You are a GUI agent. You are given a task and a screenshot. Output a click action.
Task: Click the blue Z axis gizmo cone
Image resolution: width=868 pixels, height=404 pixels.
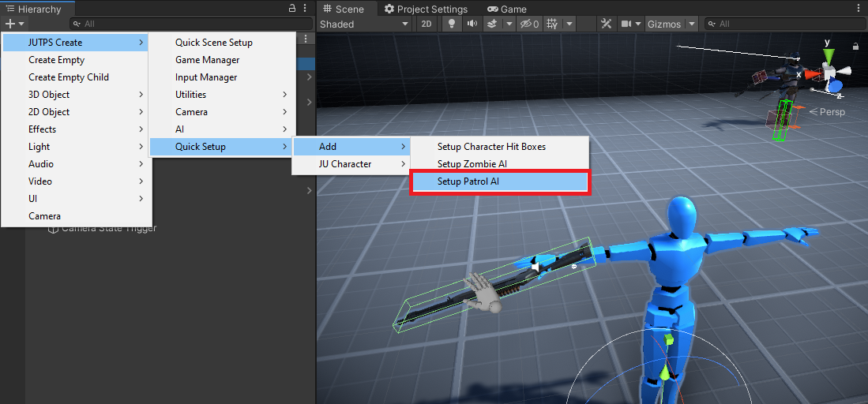[x=836, y=87]
